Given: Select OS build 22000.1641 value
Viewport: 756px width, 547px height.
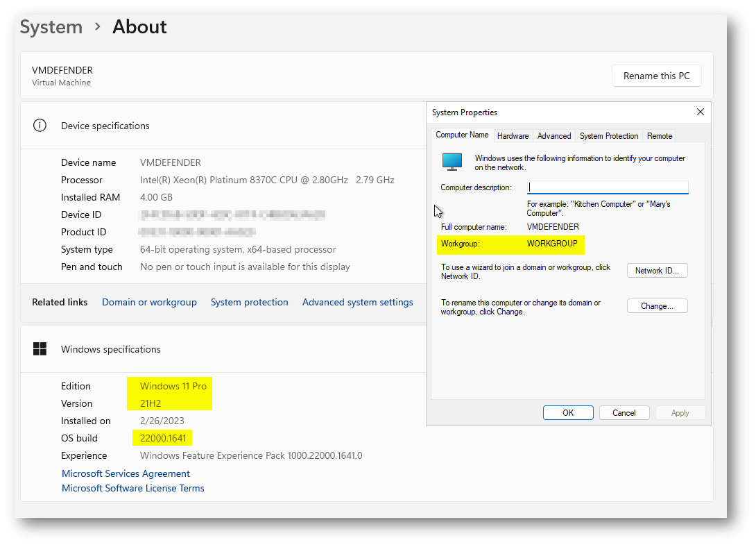Looking at the screenshot, I should coord(163,438).
